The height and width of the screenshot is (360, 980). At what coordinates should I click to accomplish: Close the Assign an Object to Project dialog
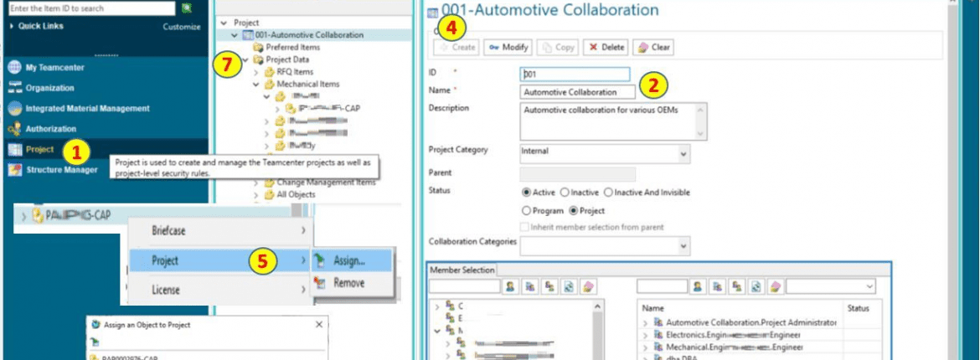click(x=319, y=324)
